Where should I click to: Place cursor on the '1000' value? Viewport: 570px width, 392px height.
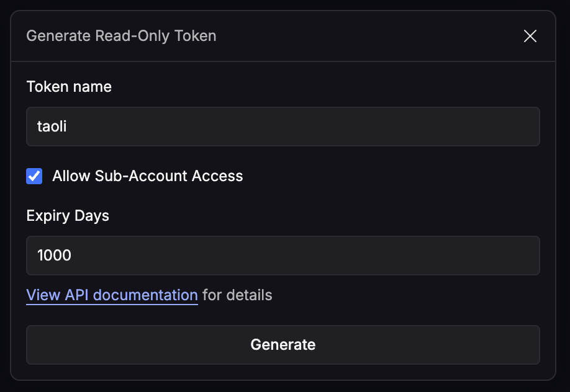pyautogui.click(x=55, y=255)
